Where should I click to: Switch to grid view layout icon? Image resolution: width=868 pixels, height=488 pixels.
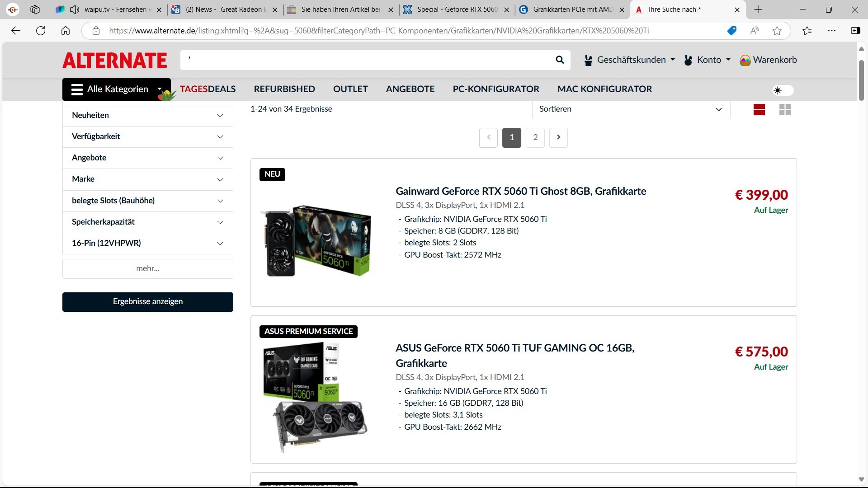click(785, 109)
